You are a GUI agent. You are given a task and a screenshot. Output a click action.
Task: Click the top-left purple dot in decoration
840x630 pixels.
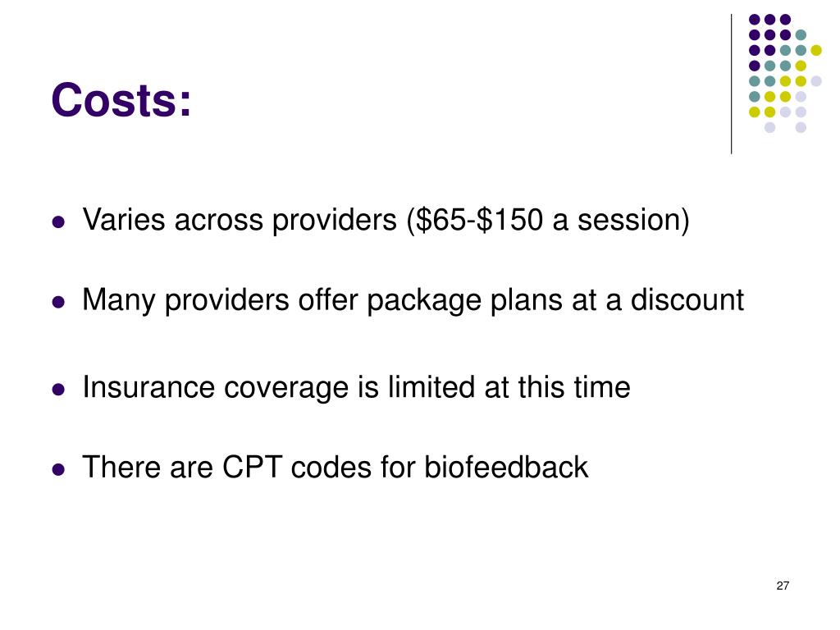[755, 20]
